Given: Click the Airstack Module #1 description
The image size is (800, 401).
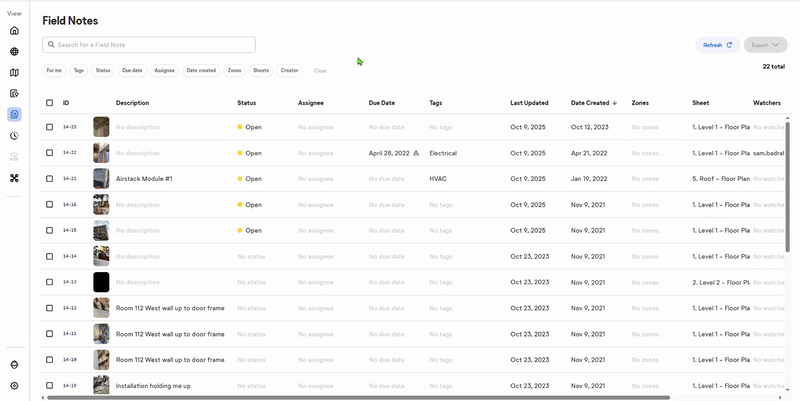Looking at the screenshot, I should [144, 179].
